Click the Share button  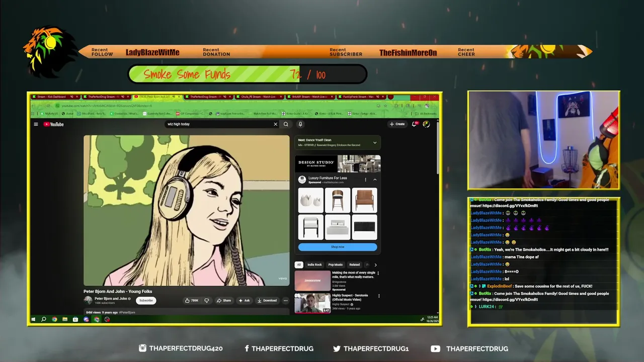(x=223, y=301)
